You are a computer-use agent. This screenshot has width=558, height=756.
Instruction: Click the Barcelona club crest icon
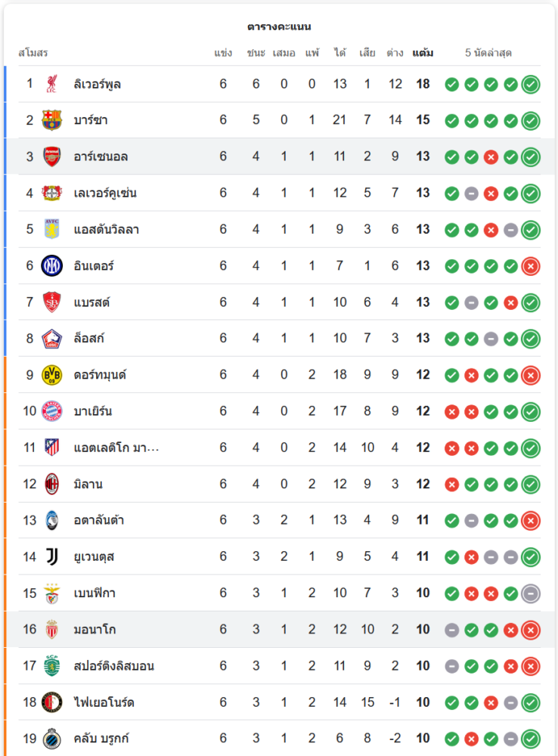tap(51, 120)
